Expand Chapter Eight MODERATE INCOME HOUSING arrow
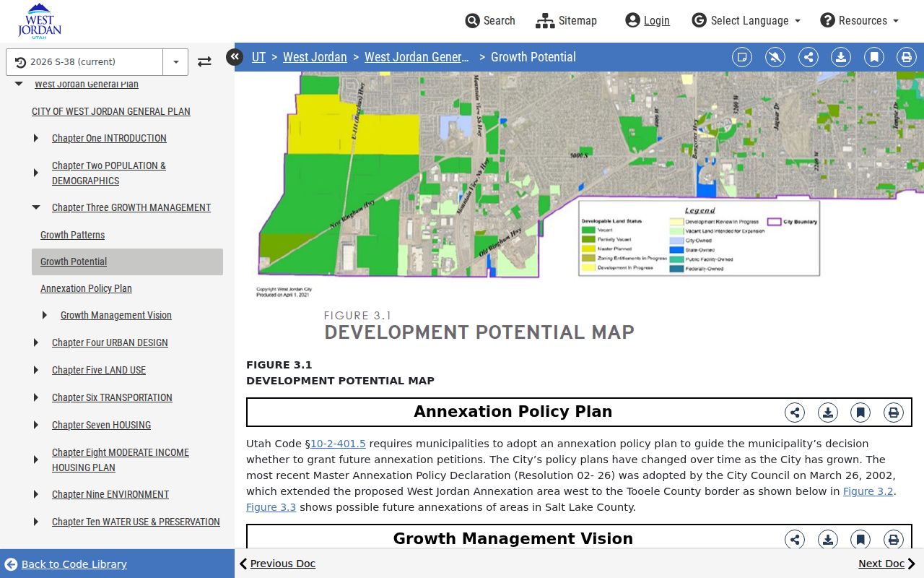 click(x=36, y=460)
